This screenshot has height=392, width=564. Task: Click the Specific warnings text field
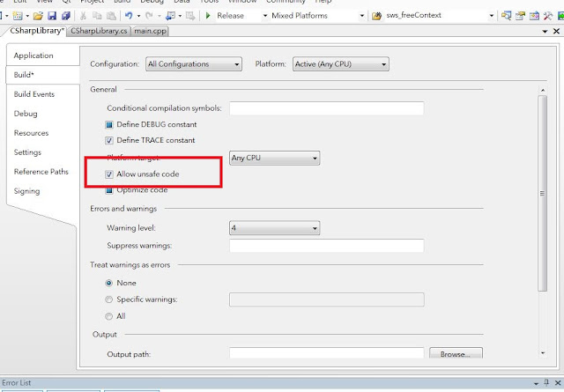(x=327, y=300)
